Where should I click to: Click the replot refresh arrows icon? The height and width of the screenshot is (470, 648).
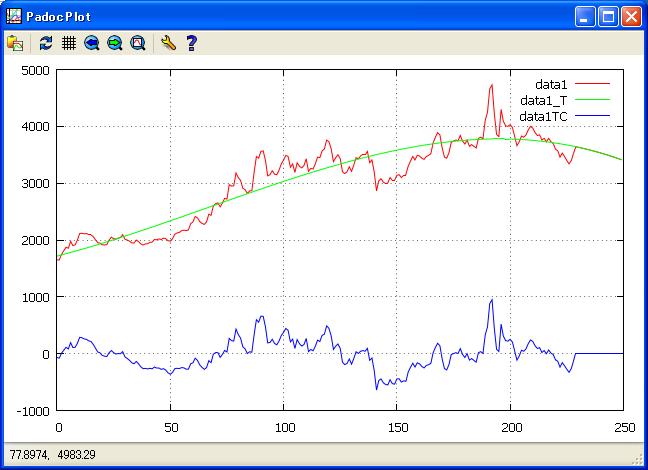click(x=46, y=43)
